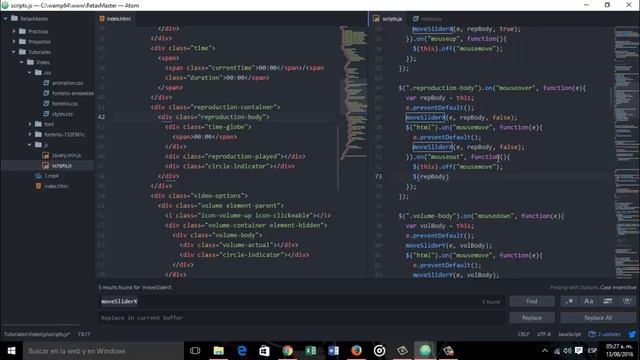This screenshot has height=360, width=640.
Task: Click the cursor position 73:17 in status bar
Action: click(84, 334)
